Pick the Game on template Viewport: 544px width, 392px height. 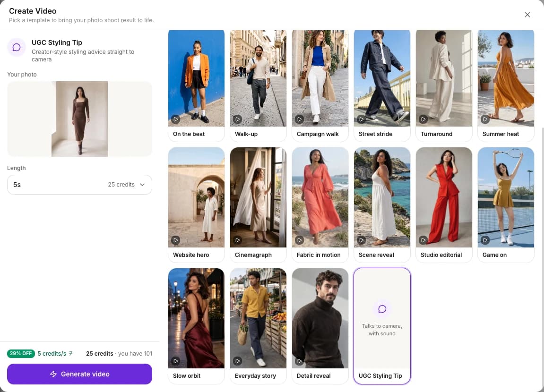point(506,205)
